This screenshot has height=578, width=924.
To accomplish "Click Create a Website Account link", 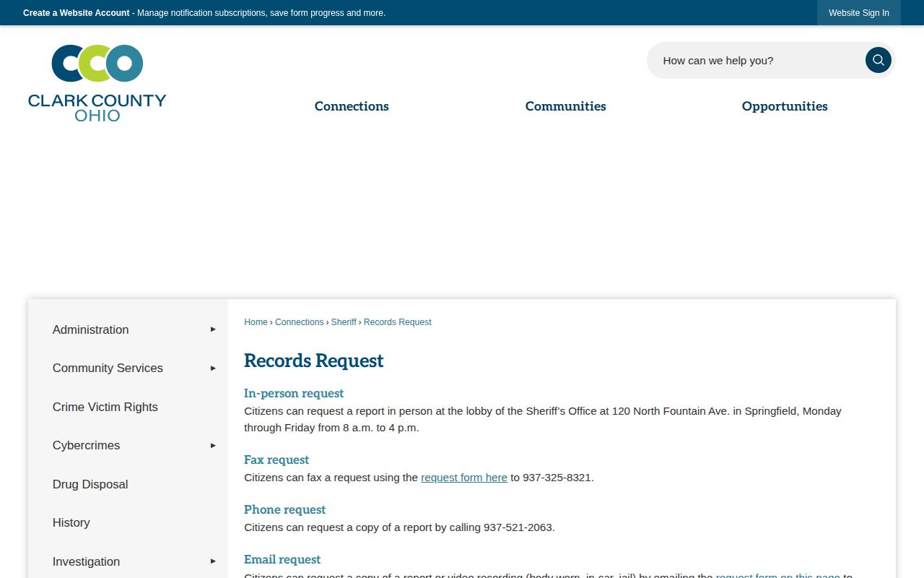I will 77,13.
